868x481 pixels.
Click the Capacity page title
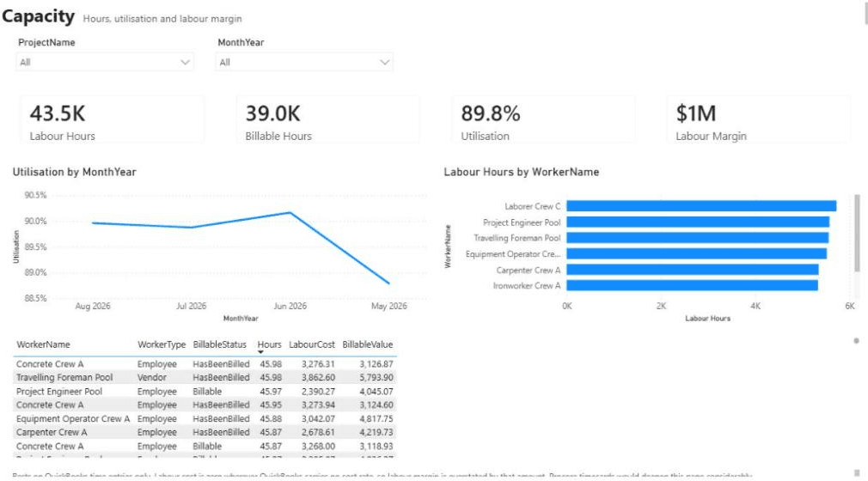[38, 16]
